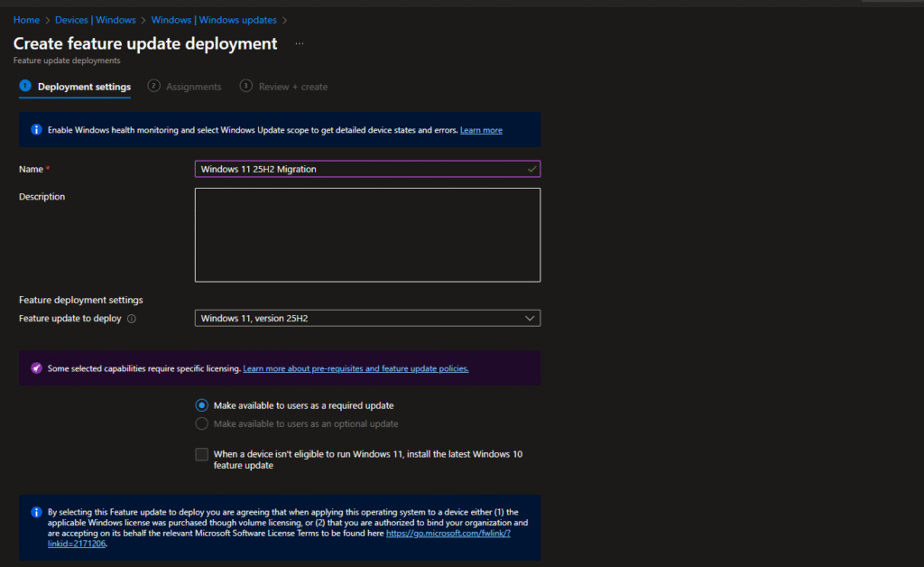This screenshot has width=924, height=567.
Task: Open the Assignments tab
Action: (x=193, y=87)
